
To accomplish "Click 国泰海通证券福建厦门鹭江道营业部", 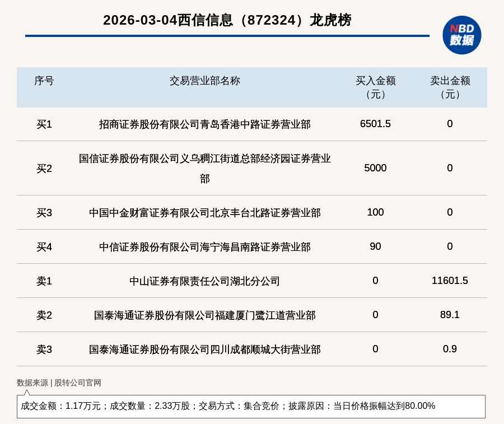I will [x=204, y=315].
